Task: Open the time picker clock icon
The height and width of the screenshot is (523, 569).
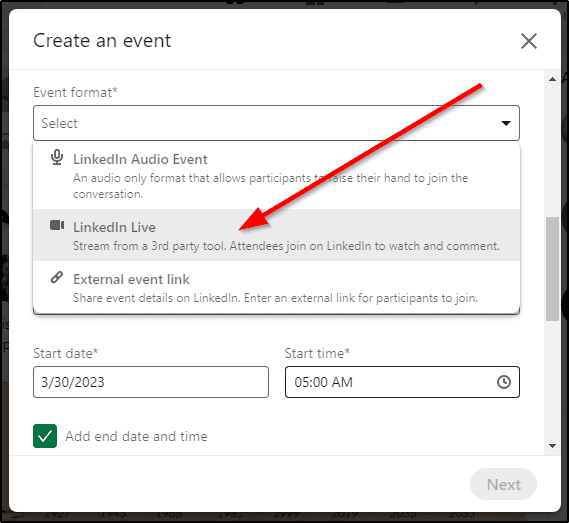Action: pyautogui.click(x=504, y=382)
